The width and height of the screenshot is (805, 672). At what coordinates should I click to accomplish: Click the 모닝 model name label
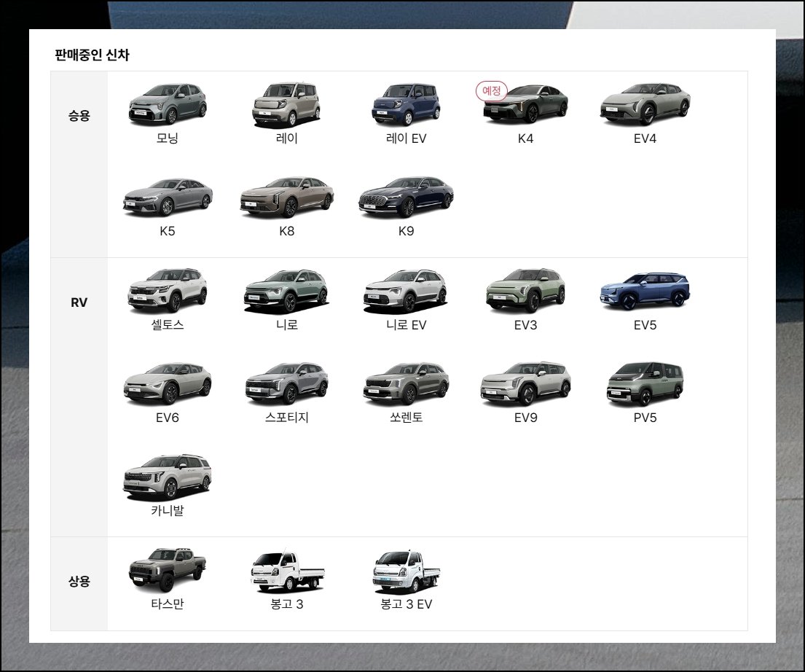(168, 138)
